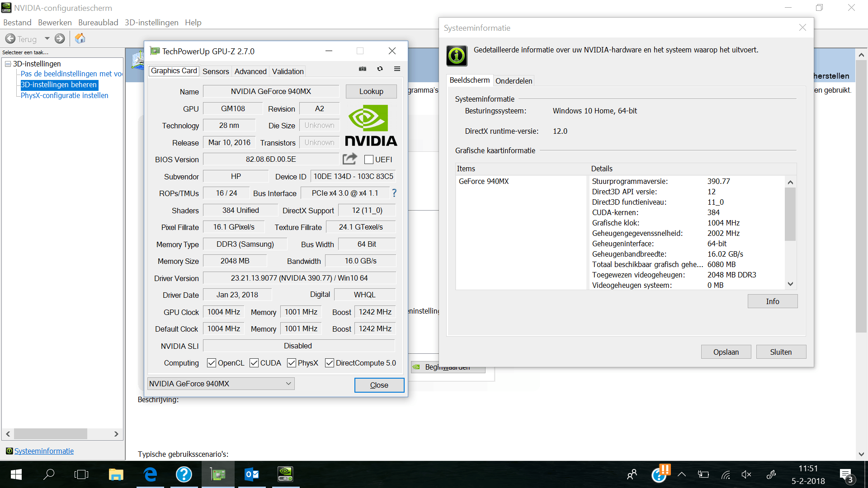The width and height of the screenshot is (868, 488).
Task: Open the NVIDIA GeForce 940MX GPU dropdown
Action: click(221, 384)
